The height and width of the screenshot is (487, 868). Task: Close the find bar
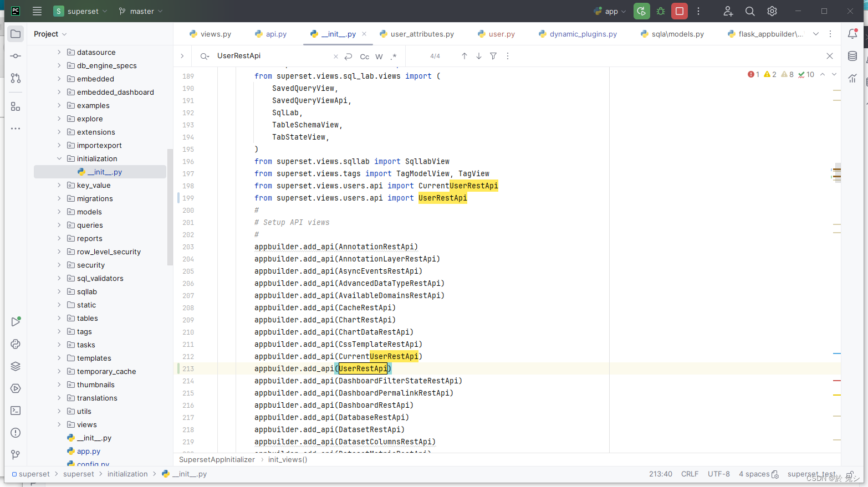point(830,56)
